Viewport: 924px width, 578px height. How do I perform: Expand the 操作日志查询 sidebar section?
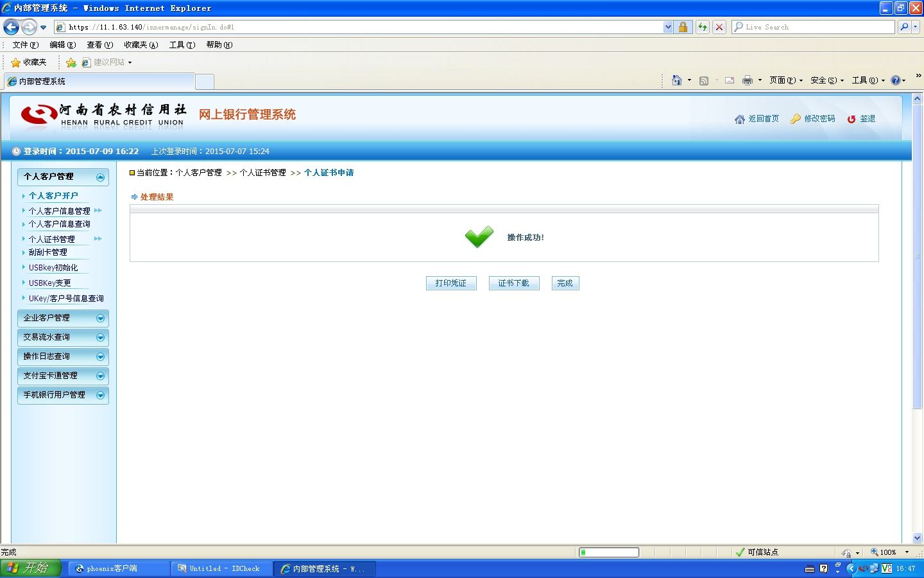coord(63,356)
